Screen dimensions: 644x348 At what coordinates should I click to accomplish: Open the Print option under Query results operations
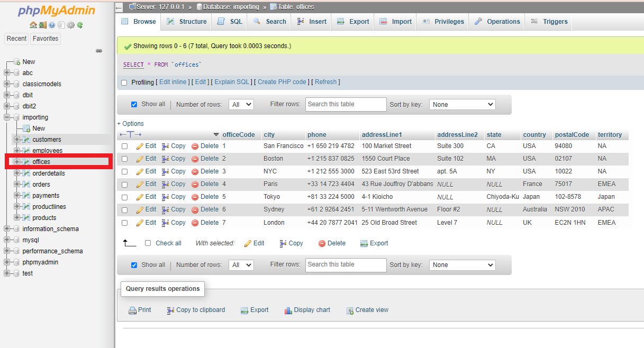[x=140, y=310]
